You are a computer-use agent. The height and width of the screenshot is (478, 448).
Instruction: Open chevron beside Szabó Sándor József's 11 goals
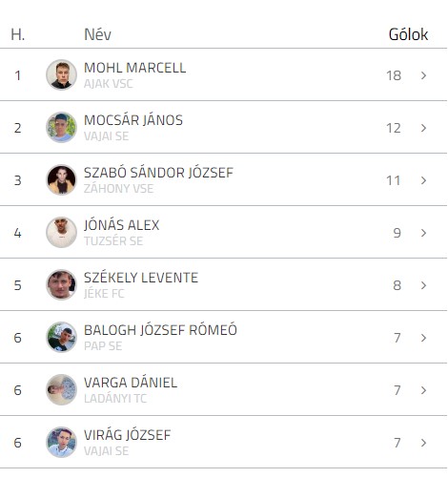423,180
